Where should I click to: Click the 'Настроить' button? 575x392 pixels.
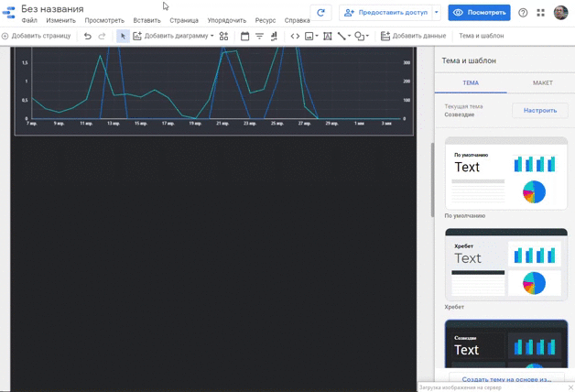click(x=539, y=110)
